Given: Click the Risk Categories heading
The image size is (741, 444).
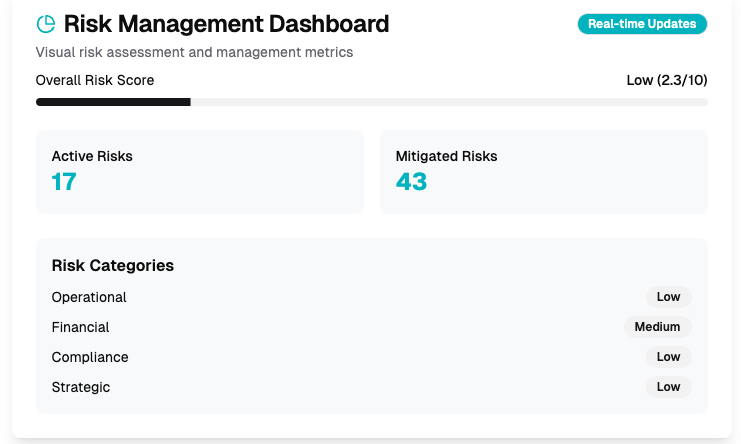Looking at the screenshot, I should tap(113, 266).
